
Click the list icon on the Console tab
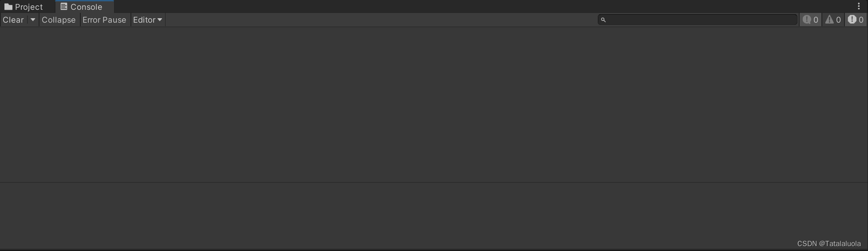64,7
